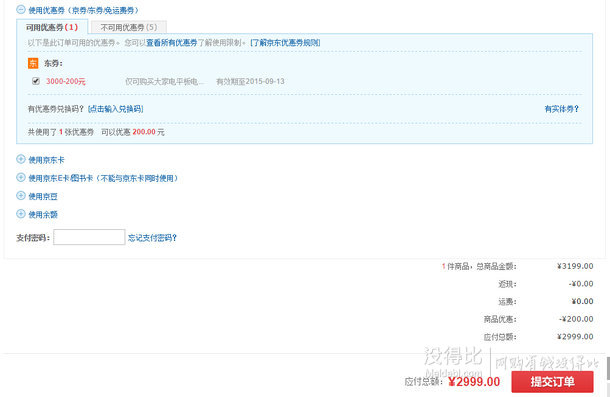Image resolution: width=610 pixels, height=397 pixels.
Task: Click 点击输入兑换码 link
Action: pyautogui.click(x=116, y=109)
